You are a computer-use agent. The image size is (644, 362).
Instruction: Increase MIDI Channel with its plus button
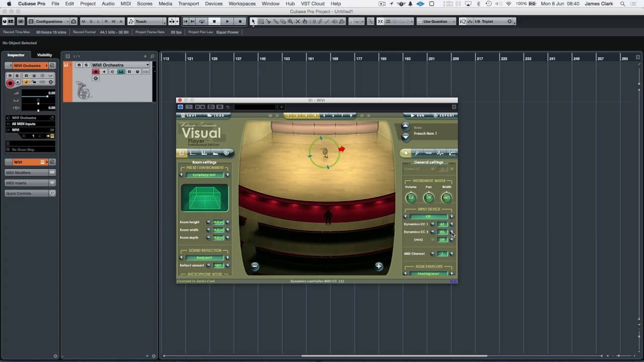451,254
